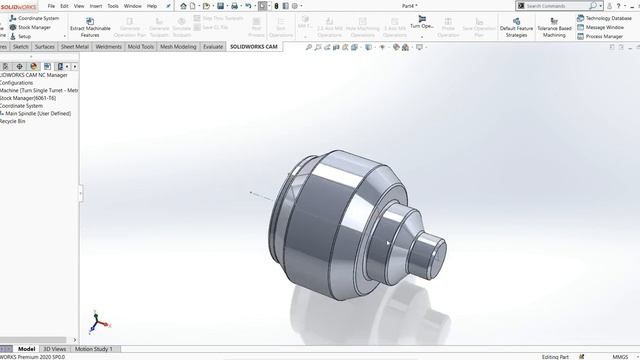Switch to the Weldments ribbon tab
The image size is (640, 360).
[x=109, y=47]
